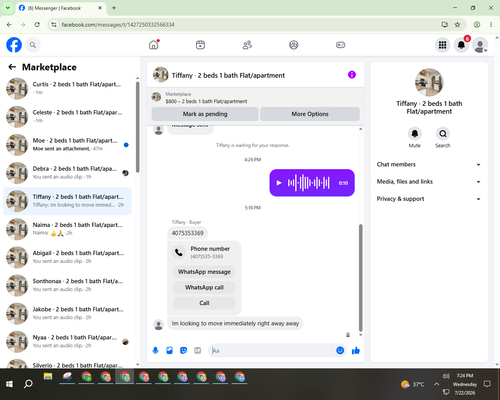500x400 pixels.
Task: Open the Windows Start menu
Action: click(9, 384)
